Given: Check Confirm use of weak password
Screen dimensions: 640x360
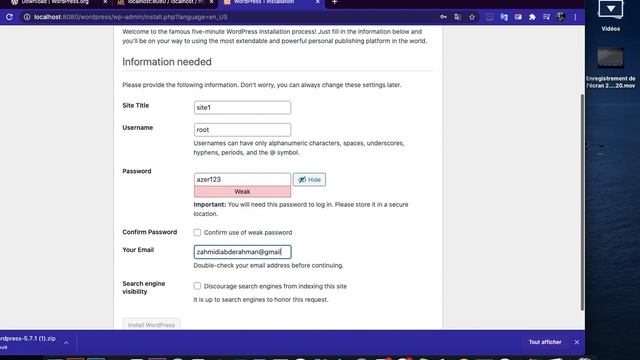Looking at the screenshot, I should pyautogui.click(x=197, y=232).
